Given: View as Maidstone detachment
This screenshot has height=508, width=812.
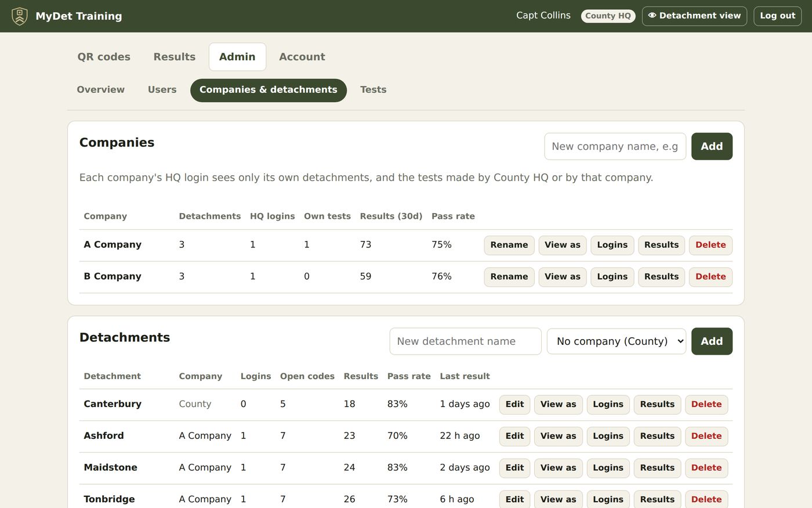Looking at the screenshot, I should 559,468.
